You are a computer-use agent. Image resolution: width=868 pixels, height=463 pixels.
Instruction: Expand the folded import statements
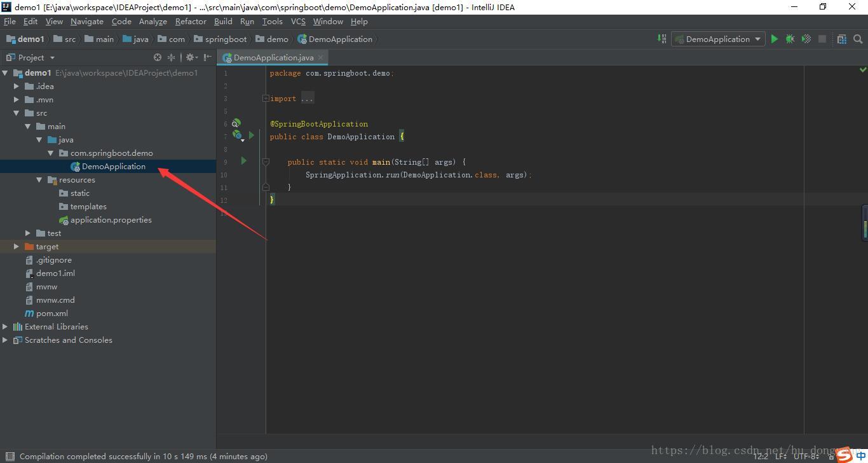click(x=266, y=98)
